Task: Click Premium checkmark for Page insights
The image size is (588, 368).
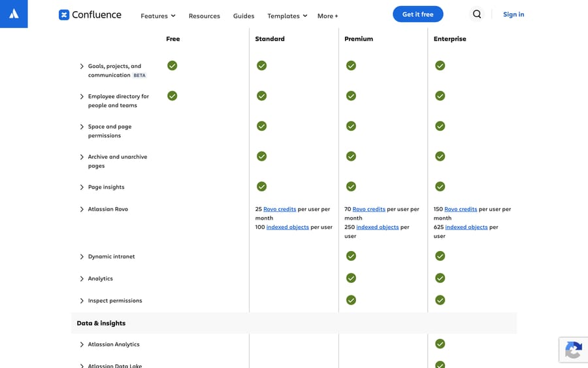Action: [351, 186]
